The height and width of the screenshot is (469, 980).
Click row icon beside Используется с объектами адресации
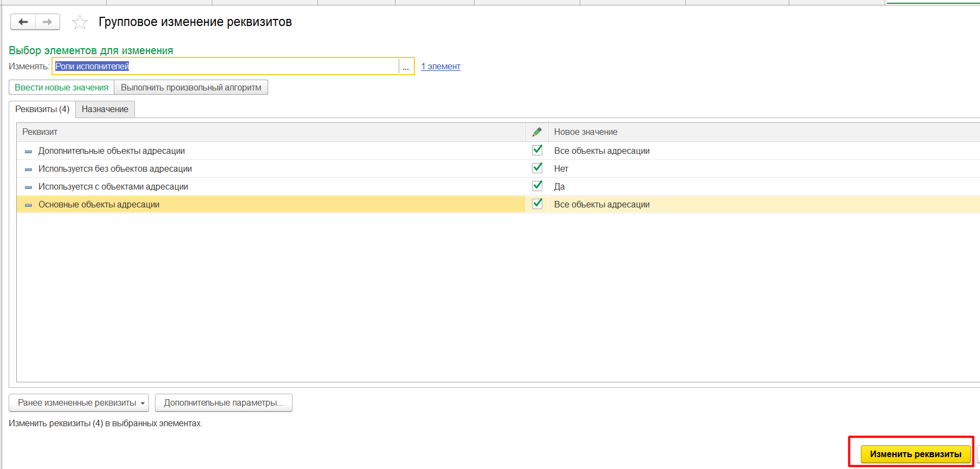click(28, 187)
